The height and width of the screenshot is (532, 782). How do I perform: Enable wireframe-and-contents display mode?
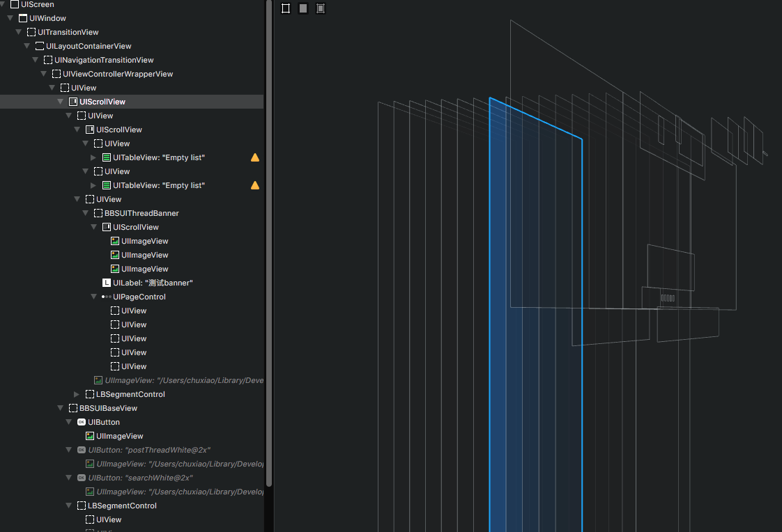pyautogui.click(x=321, y=8)
